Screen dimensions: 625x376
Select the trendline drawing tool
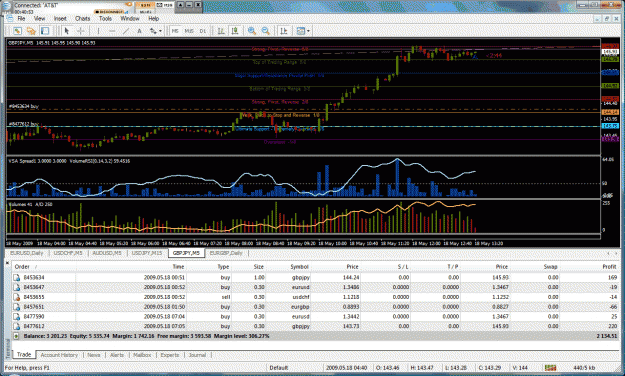[x=126, y=31]
